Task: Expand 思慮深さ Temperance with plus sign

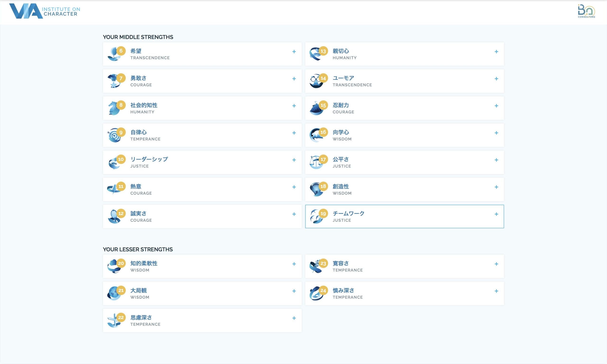Action: pos(294,318)
